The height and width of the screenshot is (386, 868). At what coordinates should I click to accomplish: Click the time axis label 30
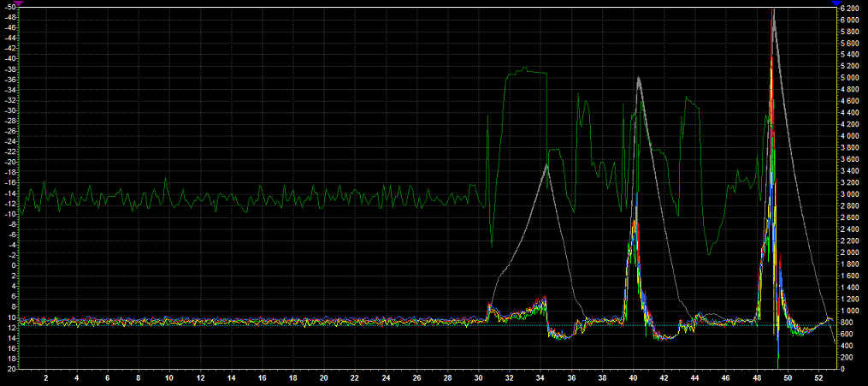(479, 377)
